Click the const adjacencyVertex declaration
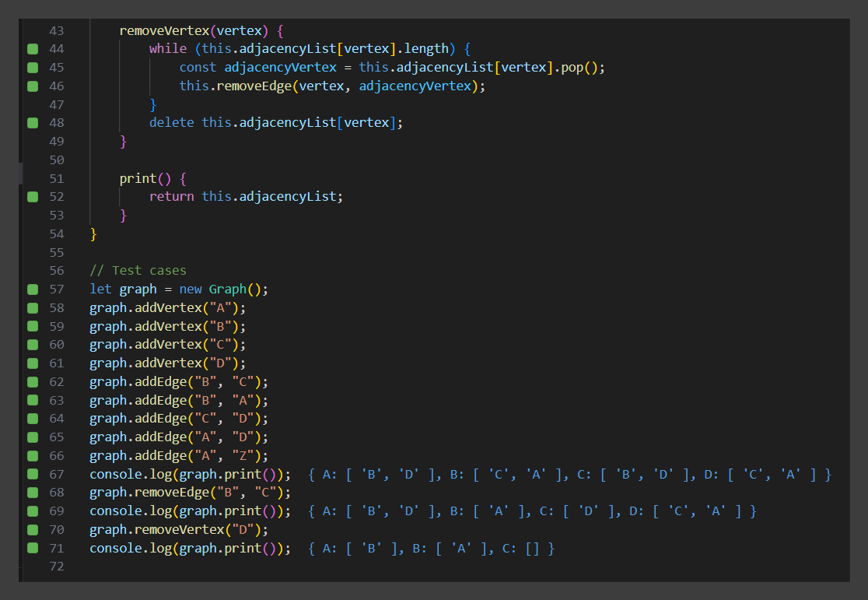 point(392,68)
